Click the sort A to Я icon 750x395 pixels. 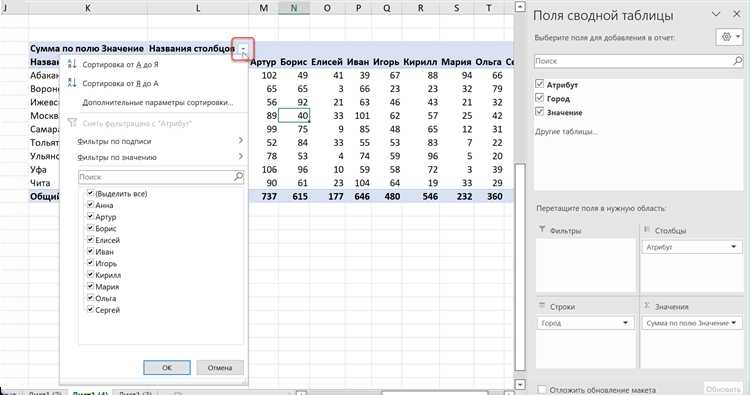(x=72, y=64)
